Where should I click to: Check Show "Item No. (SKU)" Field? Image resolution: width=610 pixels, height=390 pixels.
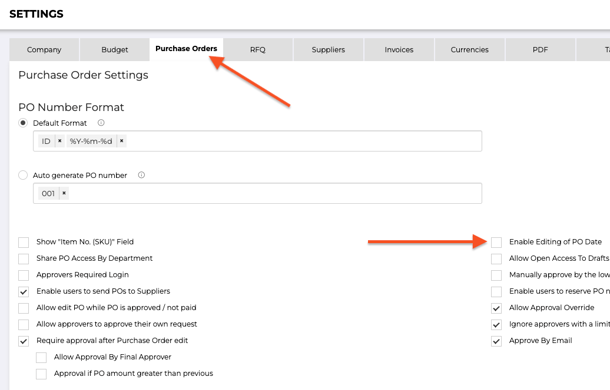click(23, 242)
